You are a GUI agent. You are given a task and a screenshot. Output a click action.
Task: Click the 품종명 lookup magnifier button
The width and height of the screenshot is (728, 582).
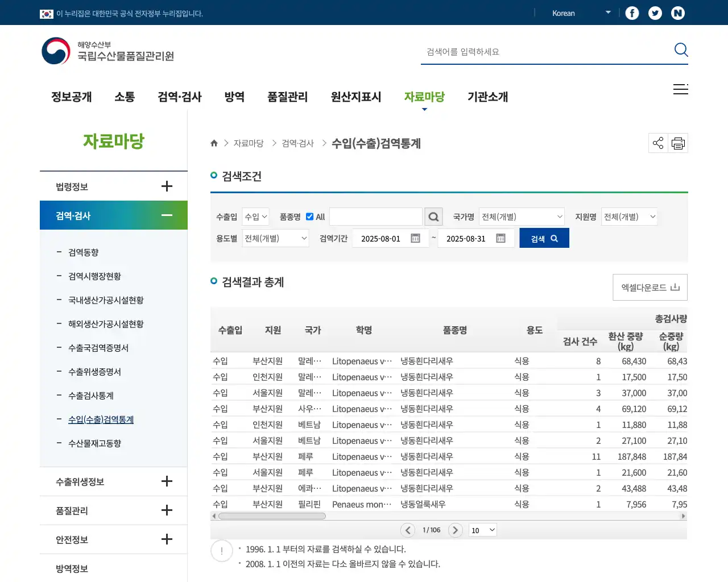coord(433,217)
